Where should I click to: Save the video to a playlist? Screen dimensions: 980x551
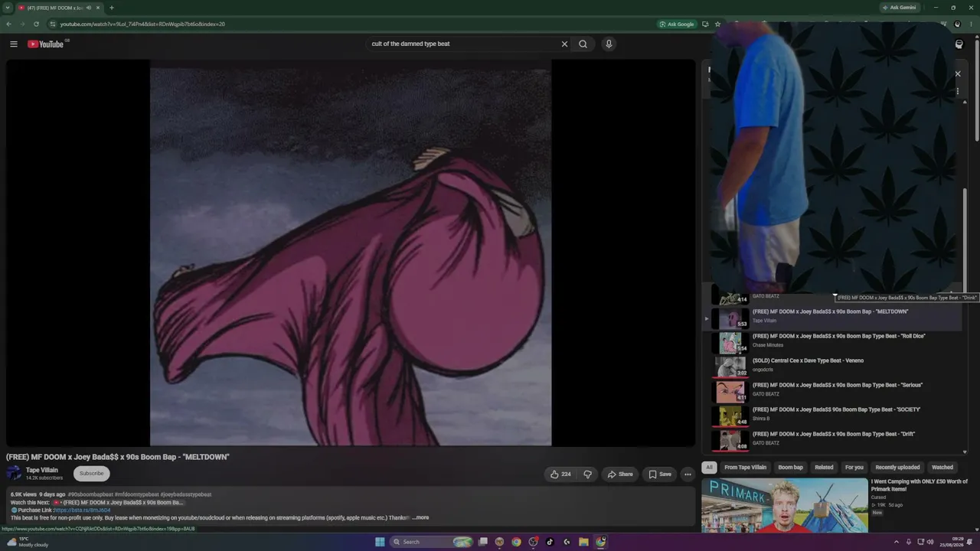(x=660, y=474)
